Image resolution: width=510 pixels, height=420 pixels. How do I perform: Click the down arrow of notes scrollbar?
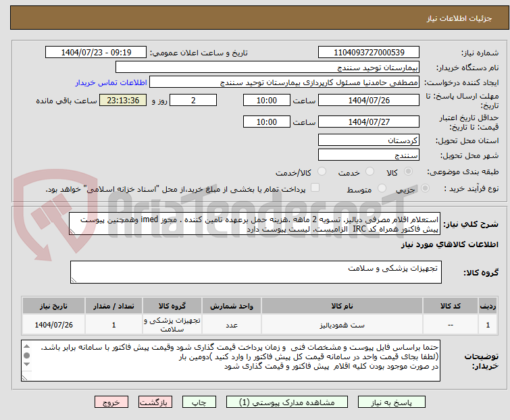click(x=26, y=365)
